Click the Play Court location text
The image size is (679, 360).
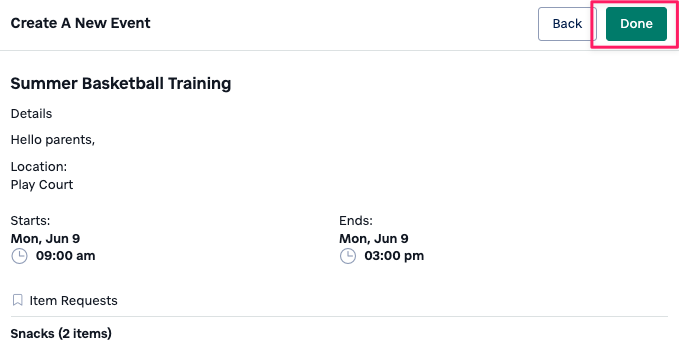(x=42, y=185)
